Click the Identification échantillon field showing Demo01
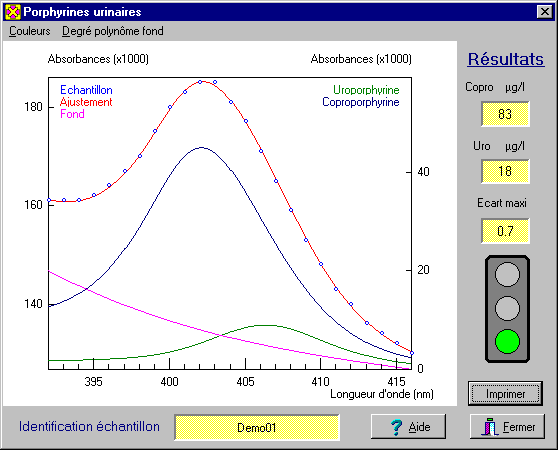The image size is (558, 450). pos(257,427)
